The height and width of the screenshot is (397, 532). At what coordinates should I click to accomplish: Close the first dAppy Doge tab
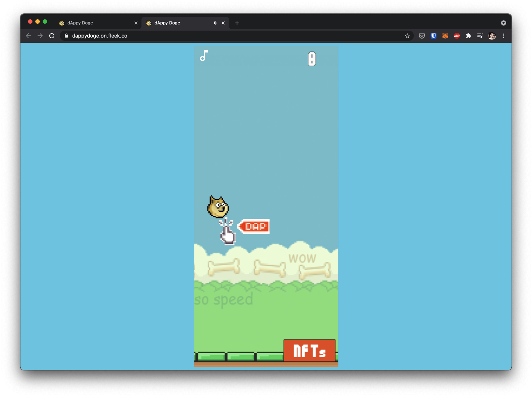136,23
